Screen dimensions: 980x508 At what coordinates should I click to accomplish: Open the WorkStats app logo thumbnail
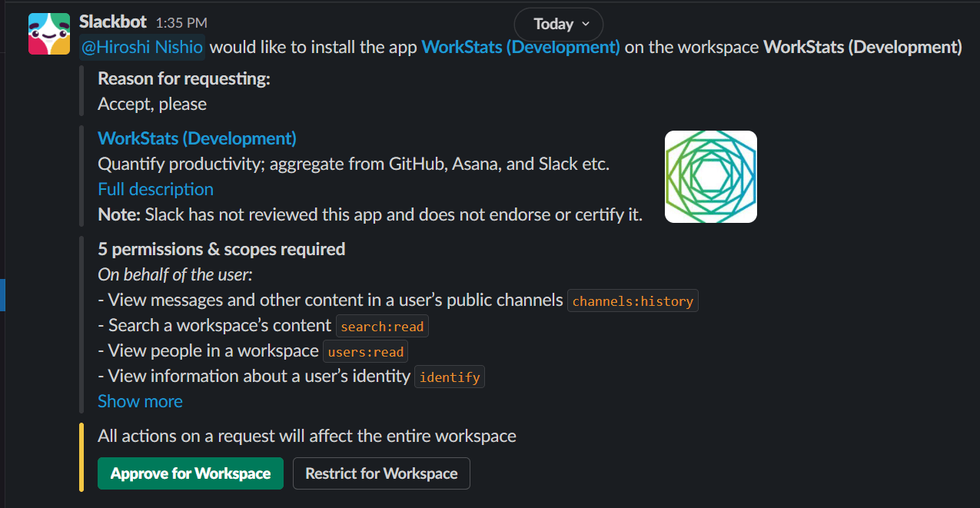[710, 177]
